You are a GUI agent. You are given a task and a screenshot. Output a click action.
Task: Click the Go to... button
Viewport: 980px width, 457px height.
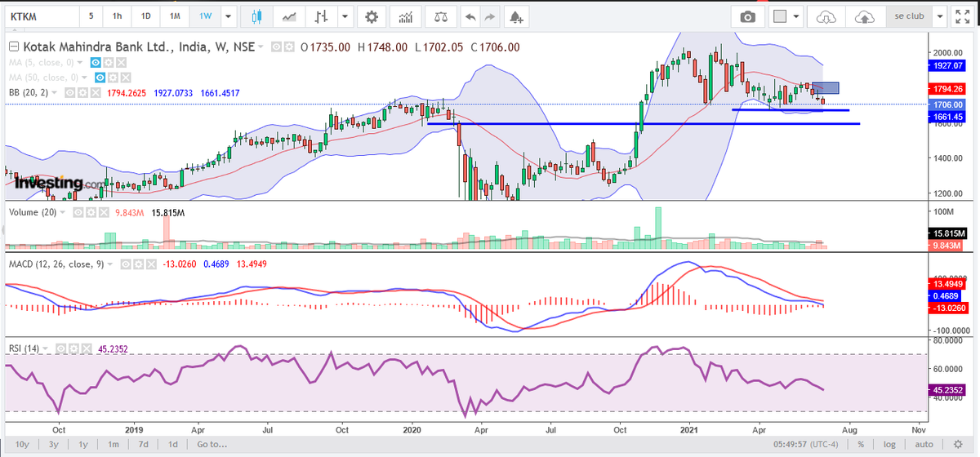212,444
